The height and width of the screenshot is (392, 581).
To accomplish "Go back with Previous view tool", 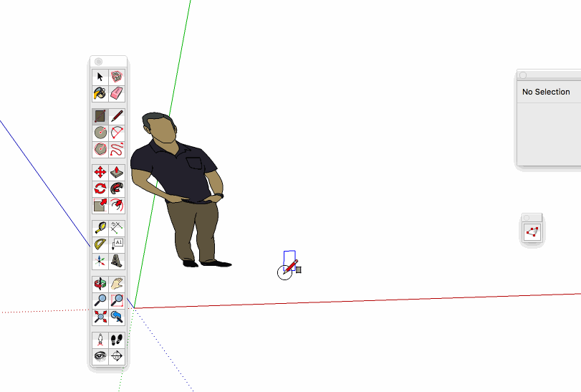I will tap(117, 317).
